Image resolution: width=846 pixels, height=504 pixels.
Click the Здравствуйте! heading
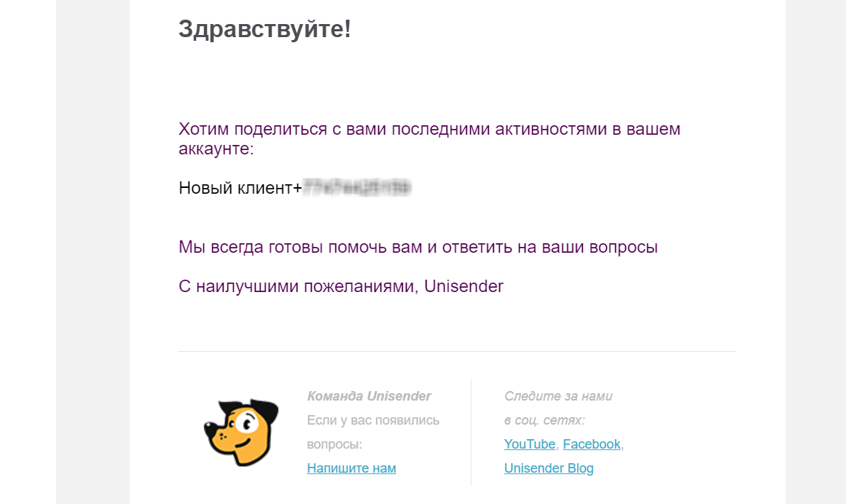265,29
